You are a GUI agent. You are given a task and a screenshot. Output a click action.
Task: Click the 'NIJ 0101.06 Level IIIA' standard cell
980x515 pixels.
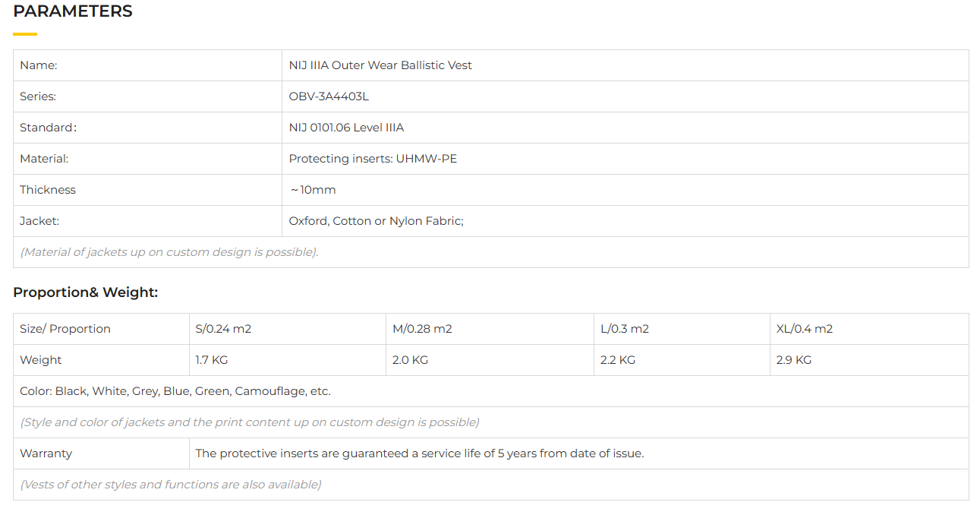pyautogui.click(x=346, y=128)
